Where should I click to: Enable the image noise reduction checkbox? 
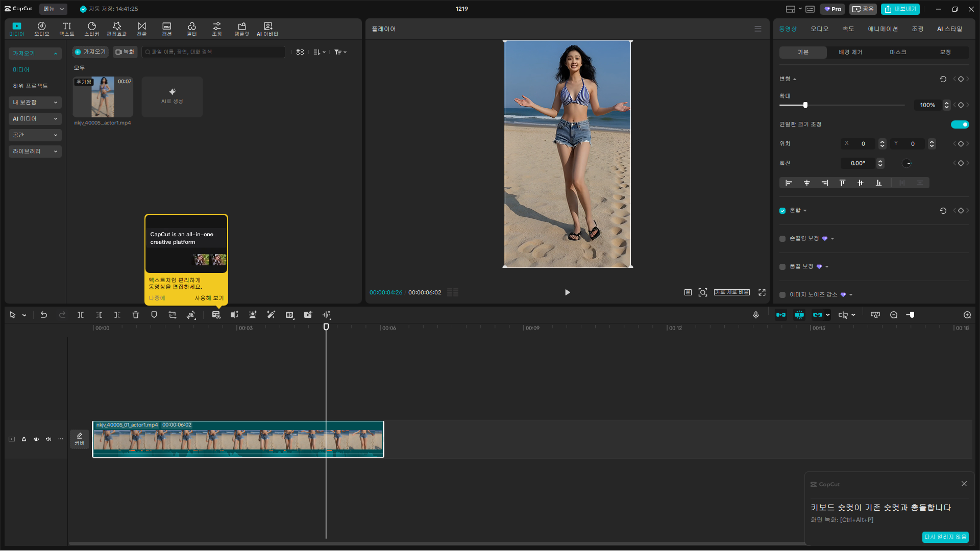782,295
